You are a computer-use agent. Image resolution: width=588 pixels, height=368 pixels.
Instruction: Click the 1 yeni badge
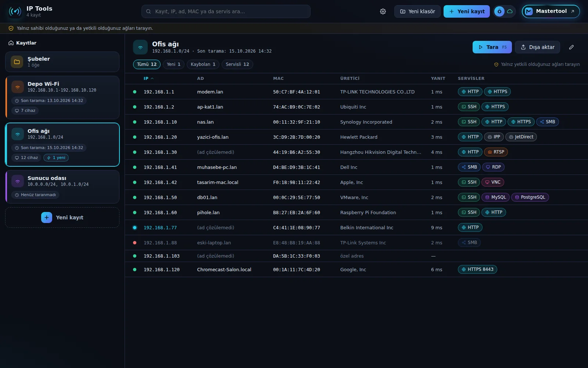pyautogui.click(x=56, y=158)
